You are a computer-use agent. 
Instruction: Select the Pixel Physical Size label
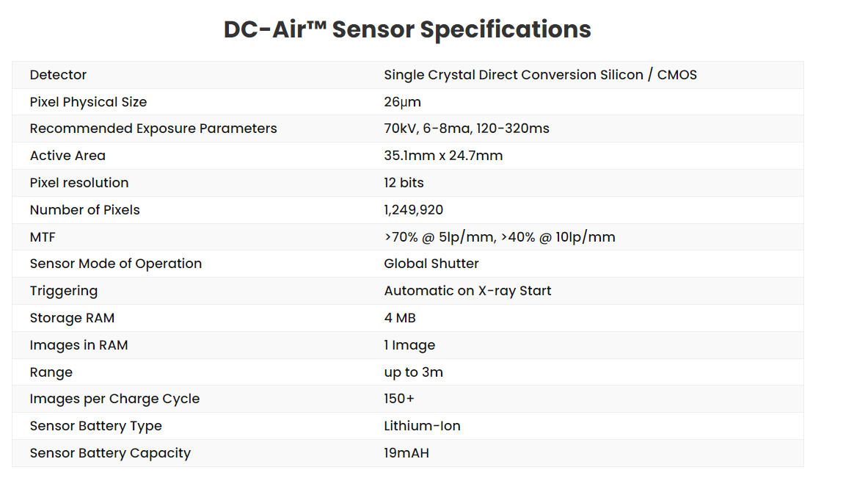(88, 102)
